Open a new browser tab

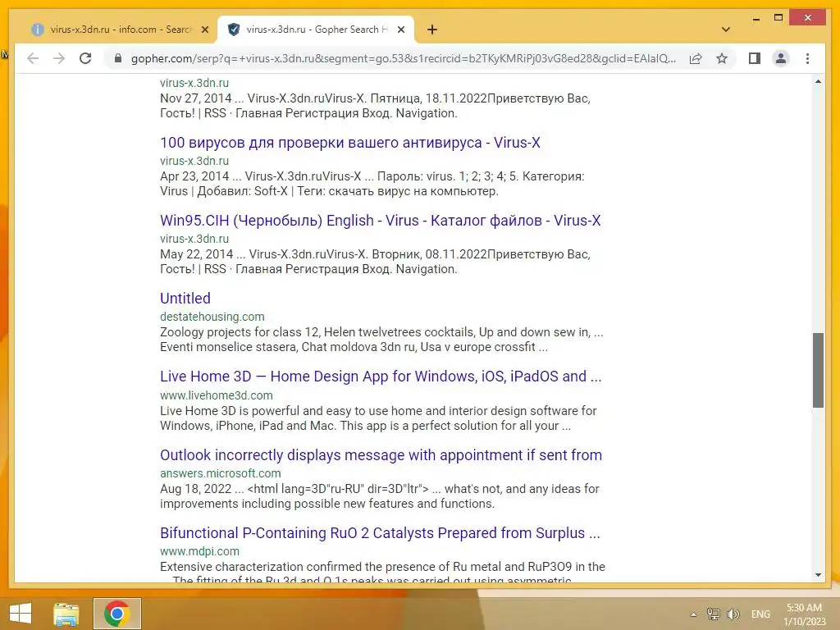(432, 30)
